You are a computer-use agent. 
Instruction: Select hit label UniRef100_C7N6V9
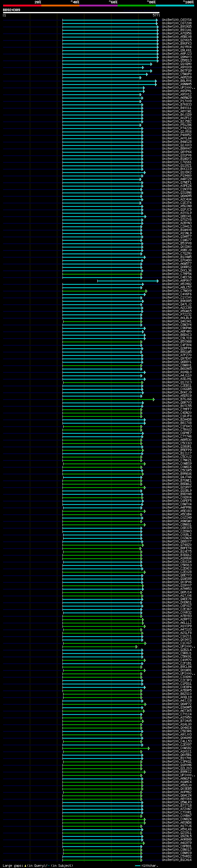177,291
